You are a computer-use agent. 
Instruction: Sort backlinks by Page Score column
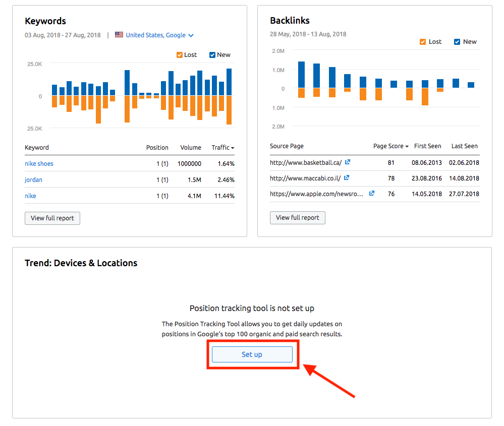(x=390, y=146)
